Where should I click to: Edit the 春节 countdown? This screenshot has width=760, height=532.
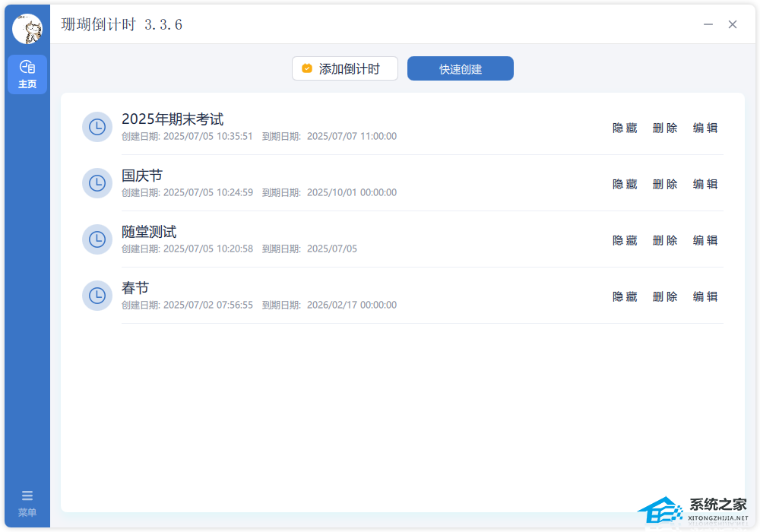pyautogui.click(x=705, y=296)
